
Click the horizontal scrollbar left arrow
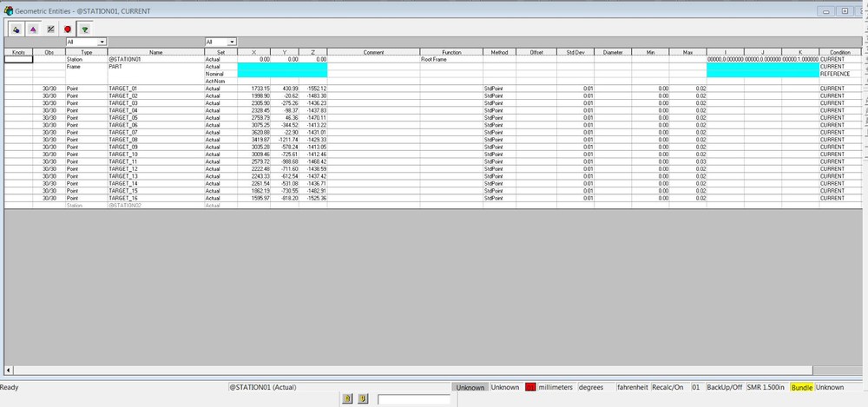tap(9, 370)
